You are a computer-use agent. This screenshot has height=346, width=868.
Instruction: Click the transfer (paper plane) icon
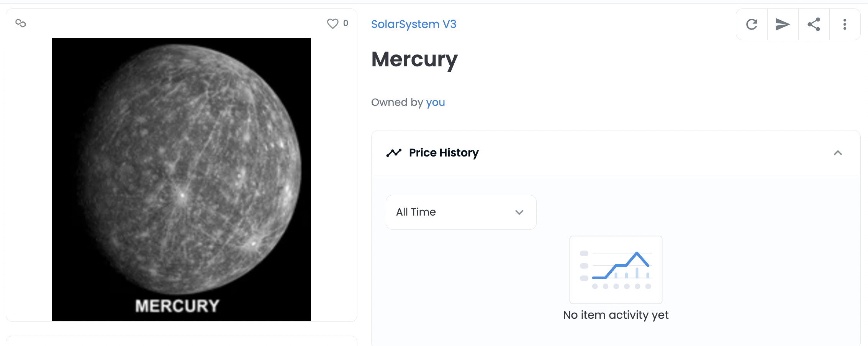pos(783,25)
